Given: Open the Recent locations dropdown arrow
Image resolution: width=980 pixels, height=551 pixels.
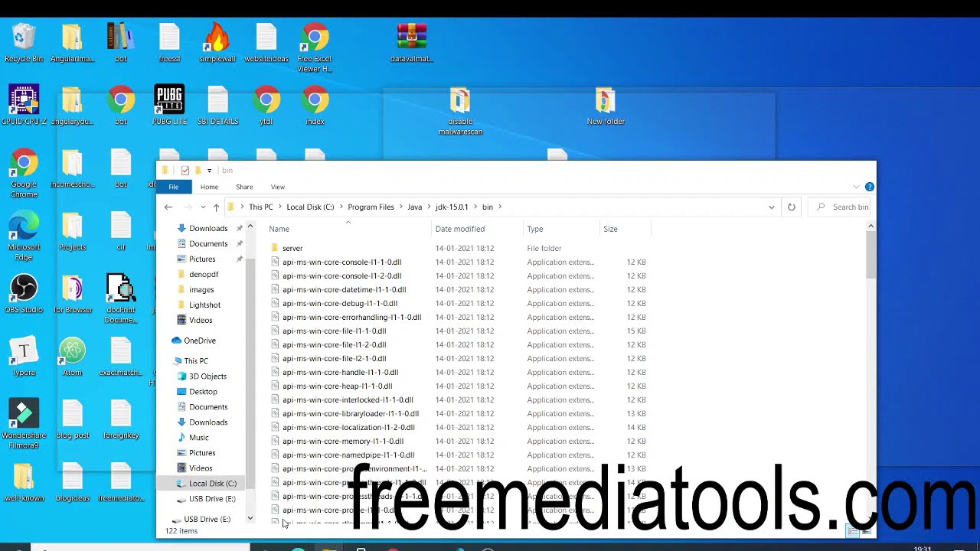Looking at the screenshot, I should [x=203, y=207].
